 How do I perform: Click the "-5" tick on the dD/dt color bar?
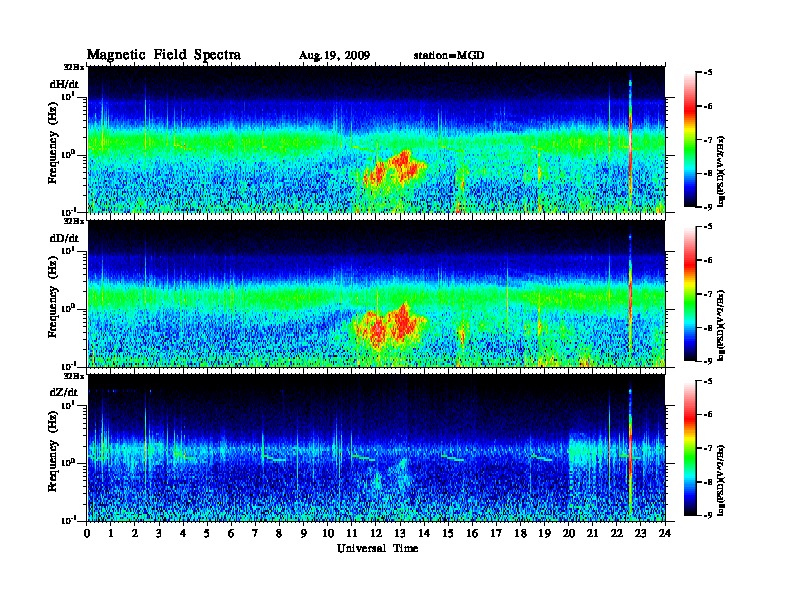coord(708,227)
